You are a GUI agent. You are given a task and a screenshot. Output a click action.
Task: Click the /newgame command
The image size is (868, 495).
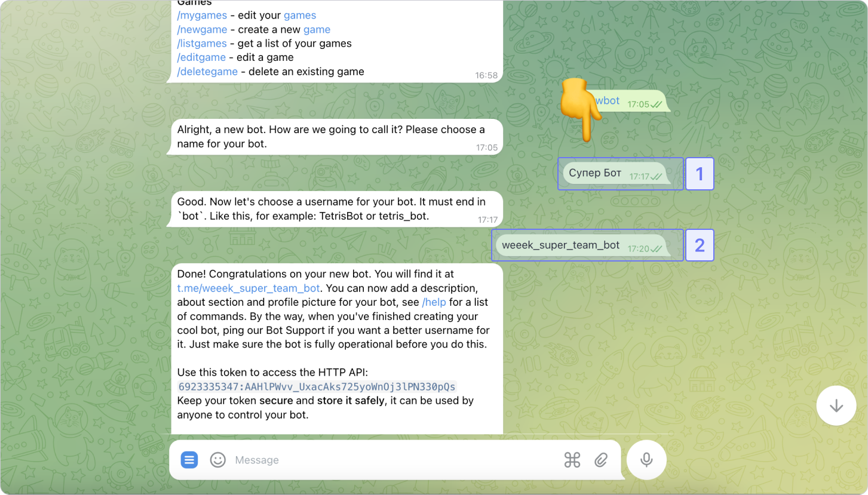(202, 29)
